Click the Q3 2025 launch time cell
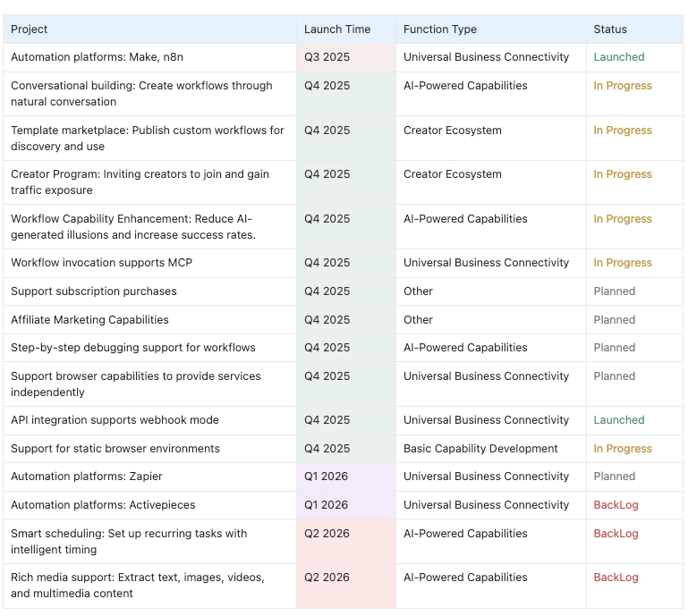The image size is (688, 616). coord(327,57)
